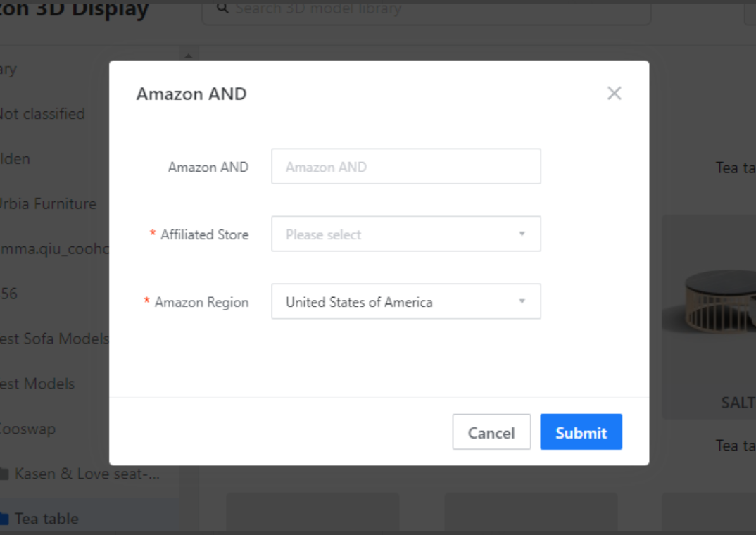Open the Urbia Furniture folder
This screenshot has width=756, height=535.
coord(46,204)
